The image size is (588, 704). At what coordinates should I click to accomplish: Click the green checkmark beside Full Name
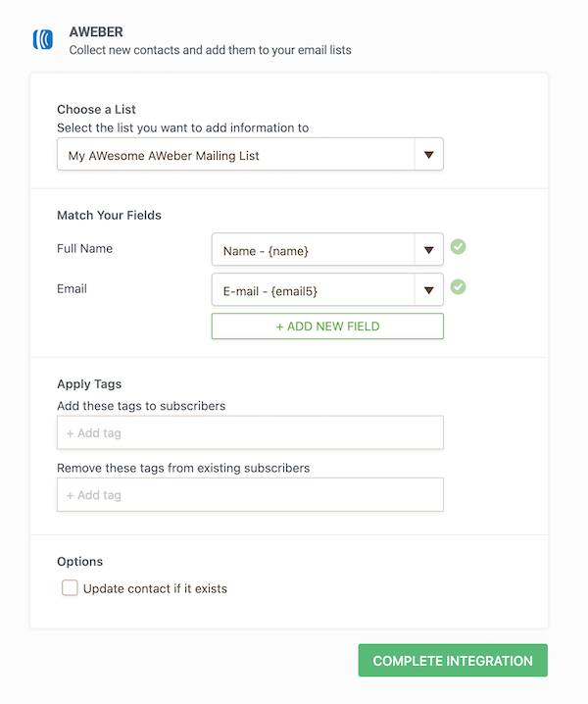point(458,246)
